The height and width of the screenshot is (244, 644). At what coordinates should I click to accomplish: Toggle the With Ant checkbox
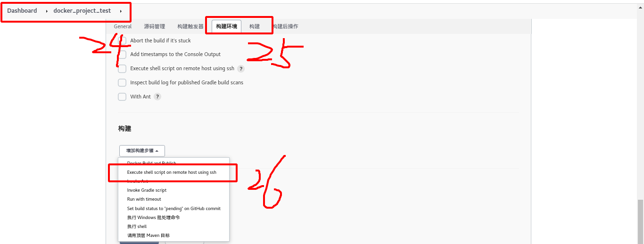pos(122,97)
